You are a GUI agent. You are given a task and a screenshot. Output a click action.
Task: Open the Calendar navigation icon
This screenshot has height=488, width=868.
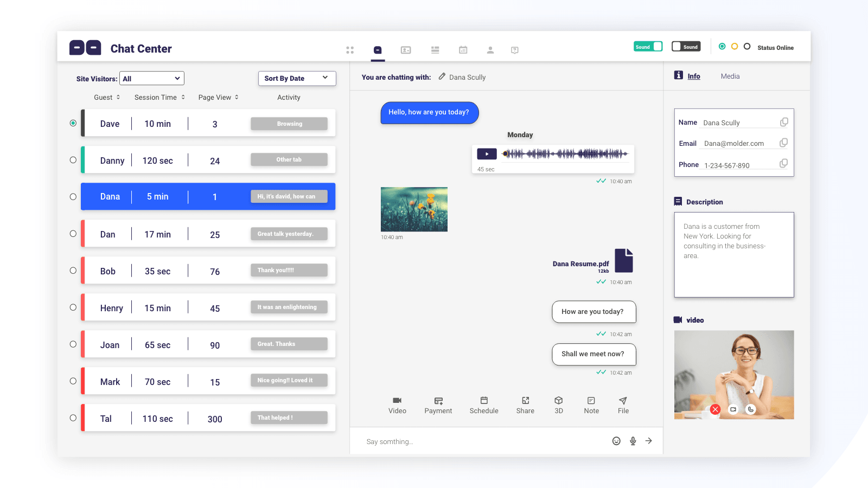click(x=463, y=50)
